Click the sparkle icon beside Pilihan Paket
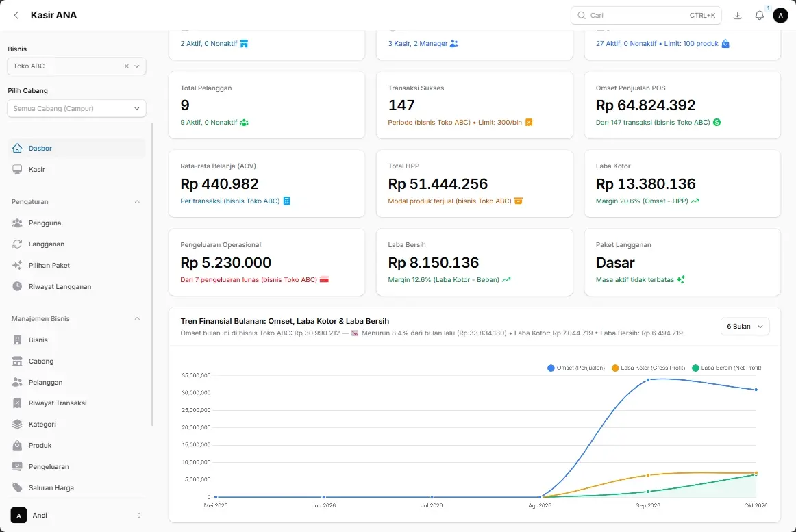Image resolution: width=796 pixels, height=532 pixels. coord(17,265)
